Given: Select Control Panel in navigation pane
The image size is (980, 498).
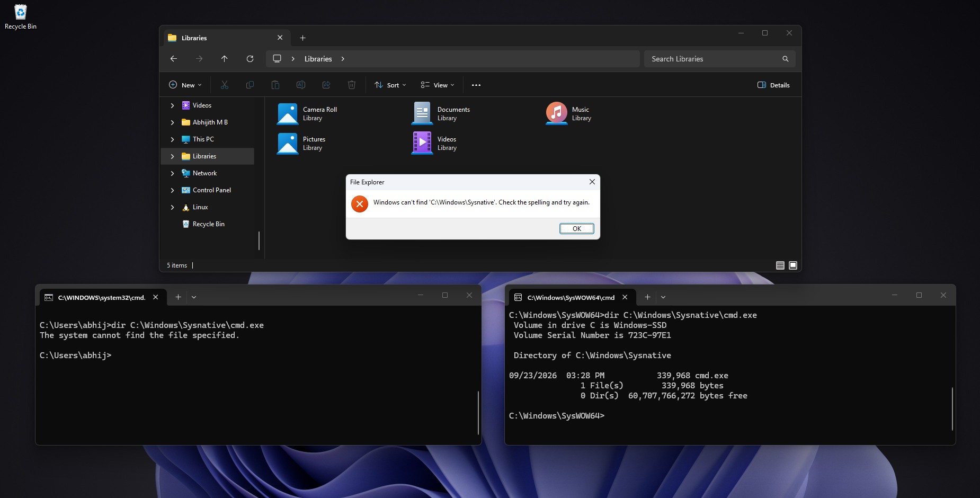Looking at the screenshot, I should click(207, 190).
